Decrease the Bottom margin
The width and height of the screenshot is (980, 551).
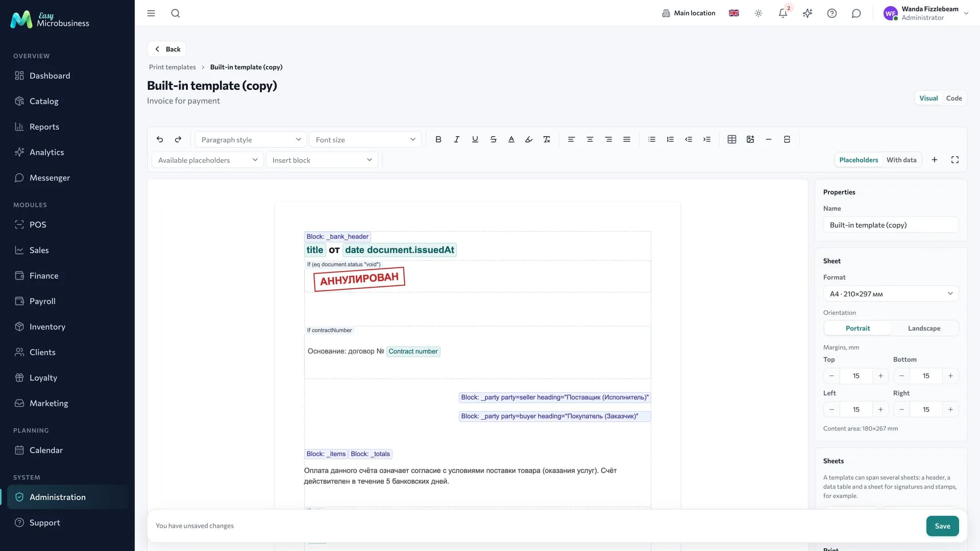[901, 376]
